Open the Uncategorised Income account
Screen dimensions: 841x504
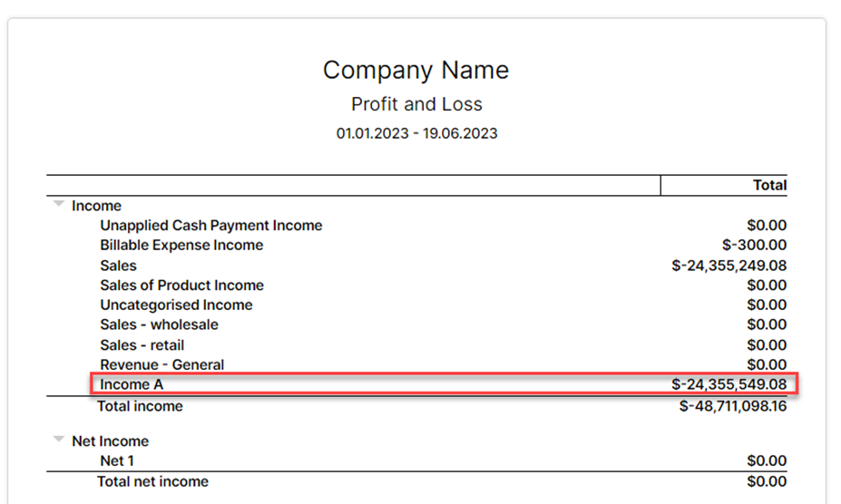click(x=176, y=305)
